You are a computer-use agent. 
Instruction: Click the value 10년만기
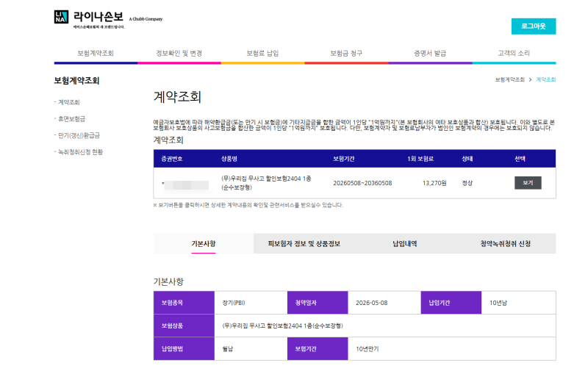pos(367,349)
